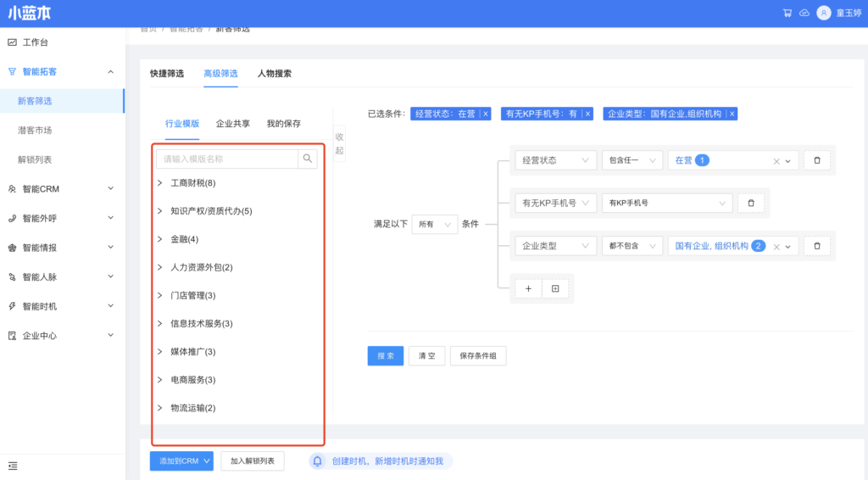Click the 保存条件组 button

(478, 356)
